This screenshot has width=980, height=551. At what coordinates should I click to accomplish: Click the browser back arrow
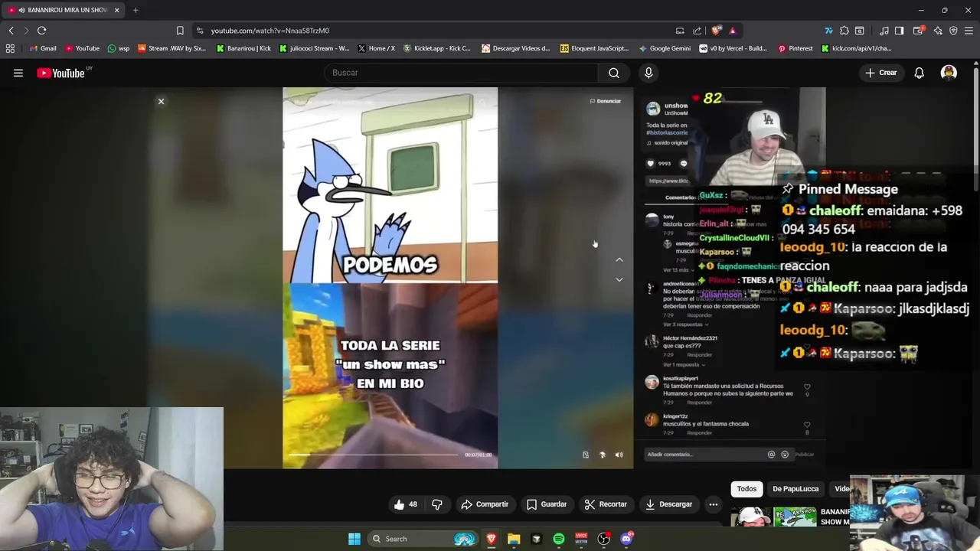coord(11,31)
